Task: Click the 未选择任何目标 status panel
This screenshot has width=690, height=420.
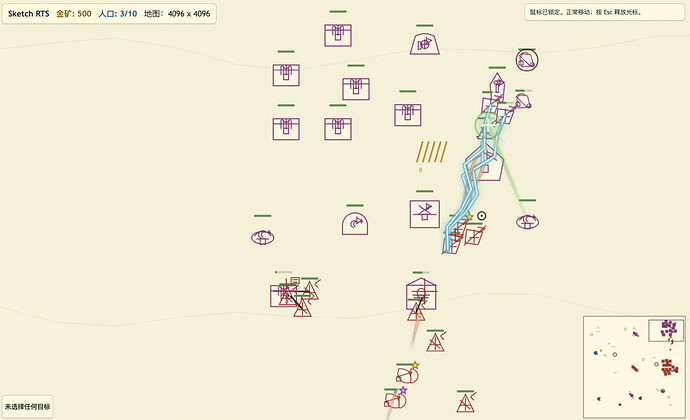Action: click(27, 407)
